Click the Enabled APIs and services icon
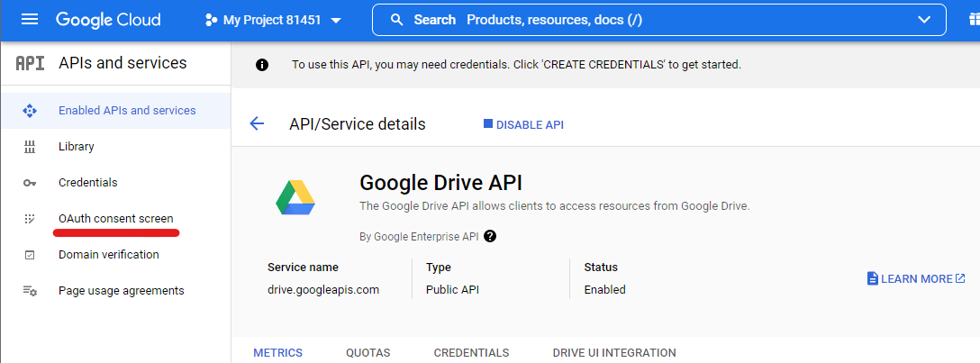 [x=30, y=111]
